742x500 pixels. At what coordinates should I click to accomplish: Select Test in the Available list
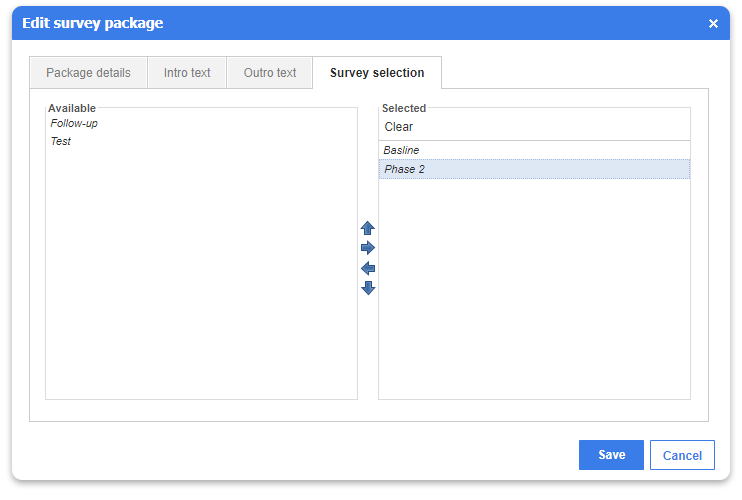click(x=61, y=141)
